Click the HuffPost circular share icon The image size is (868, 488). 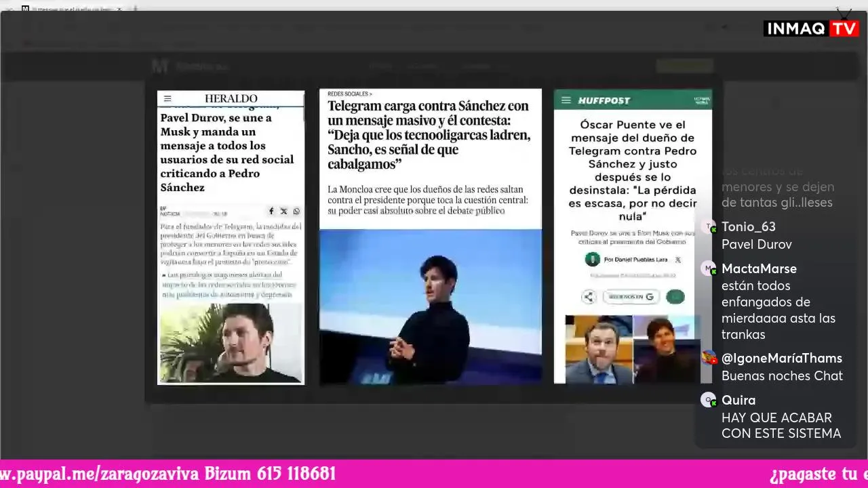click(589, 297)
